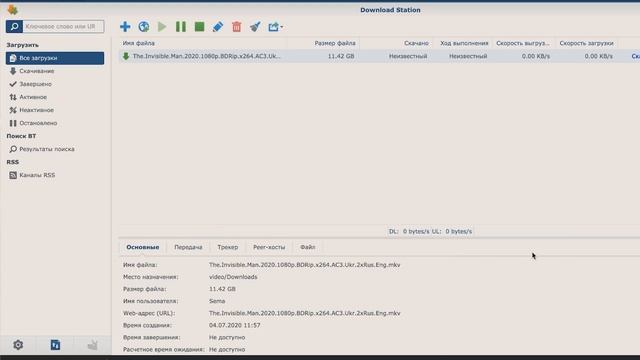Select 'Все загрузки' in the sidebar
The height and width of the screenshot is (360, 640).
click(55, 58)
